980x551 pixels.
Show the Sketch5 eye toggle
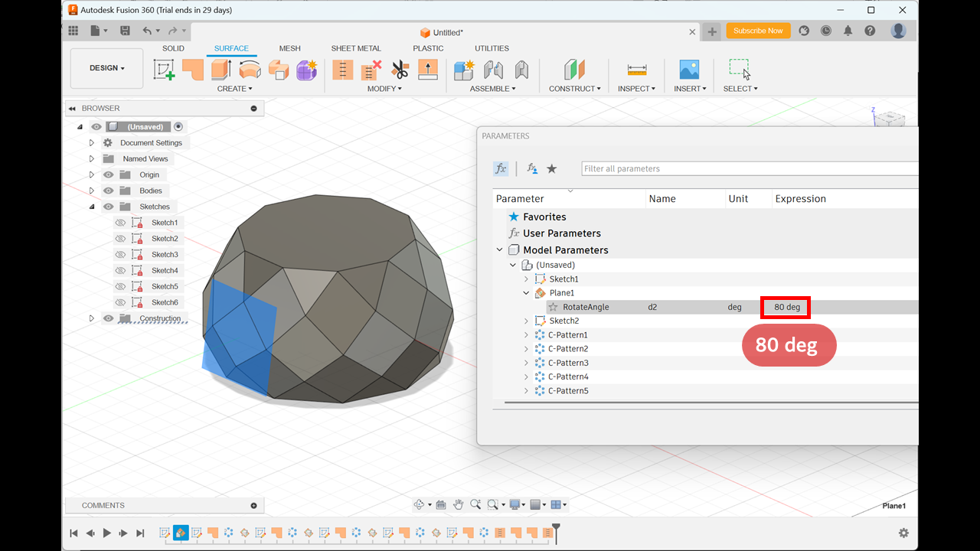point(120,286)
